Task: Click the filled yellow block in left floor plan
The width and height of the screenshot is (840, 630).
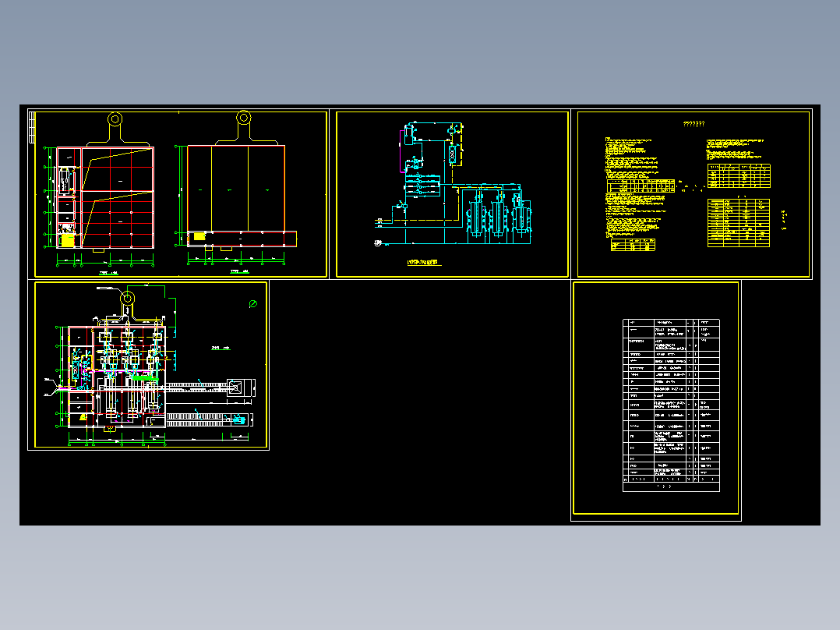Action: point(67,240)
